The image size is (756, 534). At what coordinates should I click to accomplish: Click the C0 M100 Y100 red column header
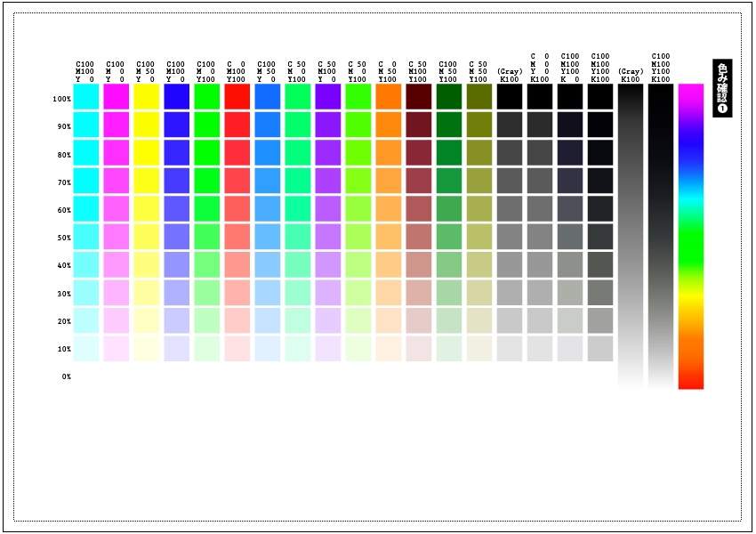pos(237,71)
